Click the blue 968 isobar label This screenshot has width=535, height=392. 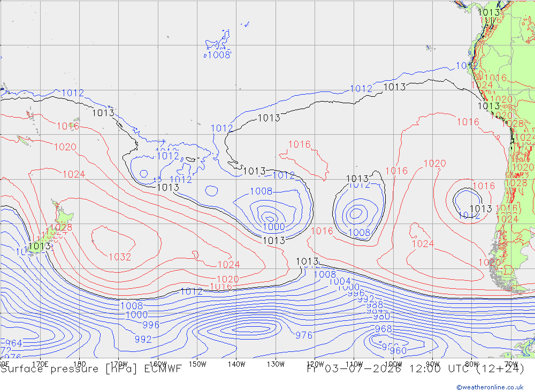(x=384, y=329)
